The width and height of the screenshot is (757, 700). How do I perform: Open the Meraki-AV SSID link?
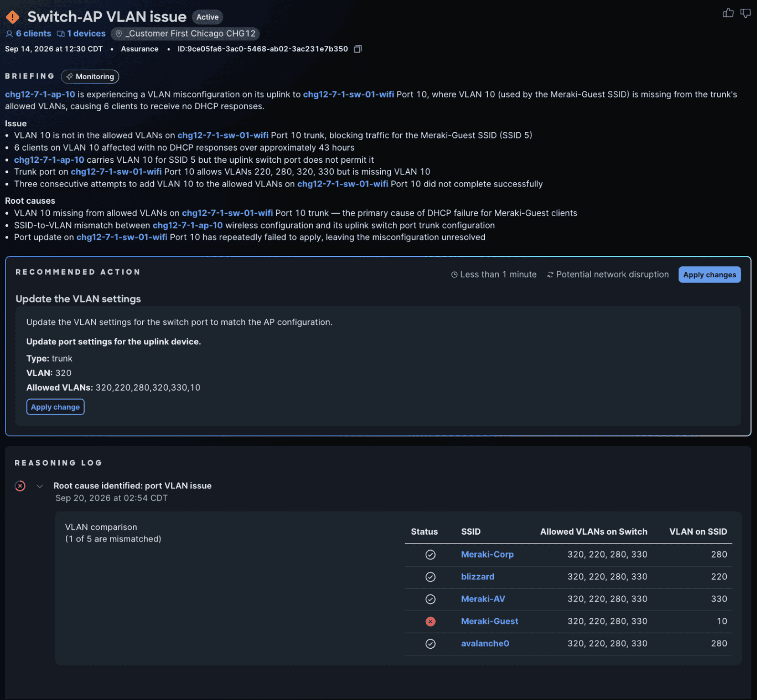point(483,599)
